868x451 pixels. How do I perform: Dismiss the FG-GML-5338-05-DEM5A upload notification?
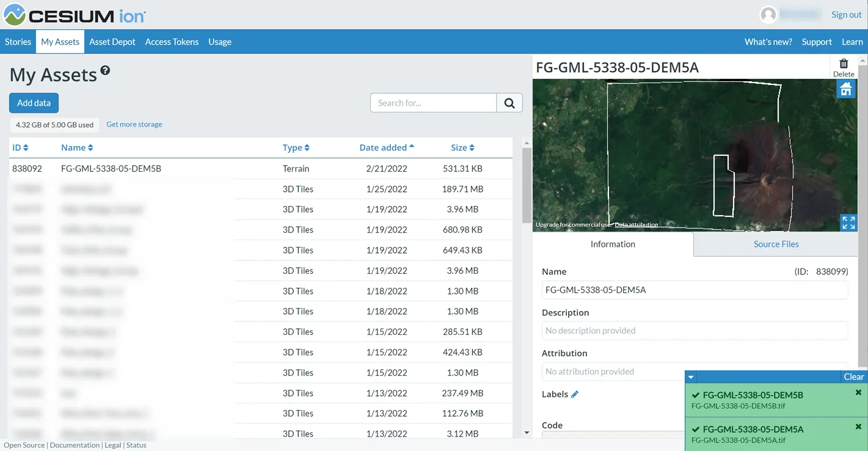pos(858,427)
